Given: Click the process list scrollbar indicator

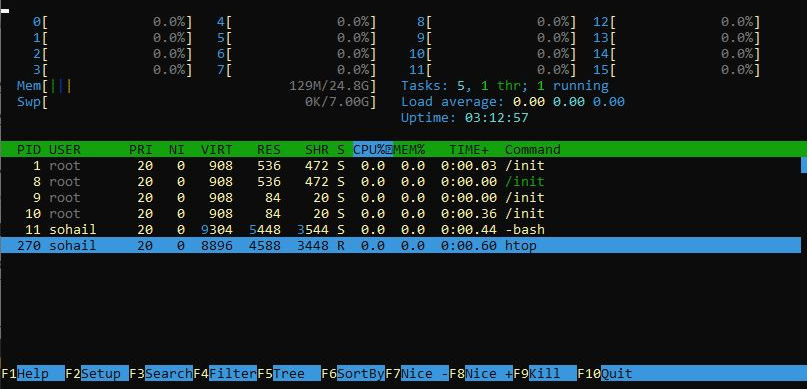Looking at the screenshot, I should (x=804, y=165).
